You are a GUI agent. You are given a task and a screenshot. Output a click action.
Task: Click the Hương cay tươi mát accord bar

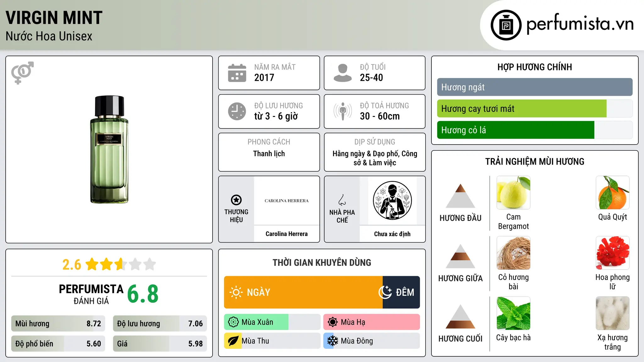[535, 109]
